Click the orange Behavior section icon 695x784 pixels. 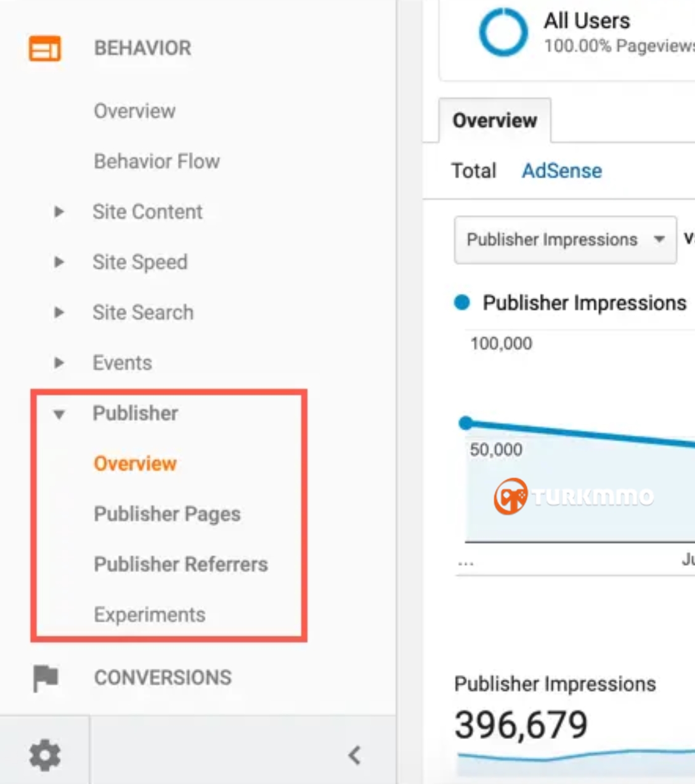[x=45, y=49]
